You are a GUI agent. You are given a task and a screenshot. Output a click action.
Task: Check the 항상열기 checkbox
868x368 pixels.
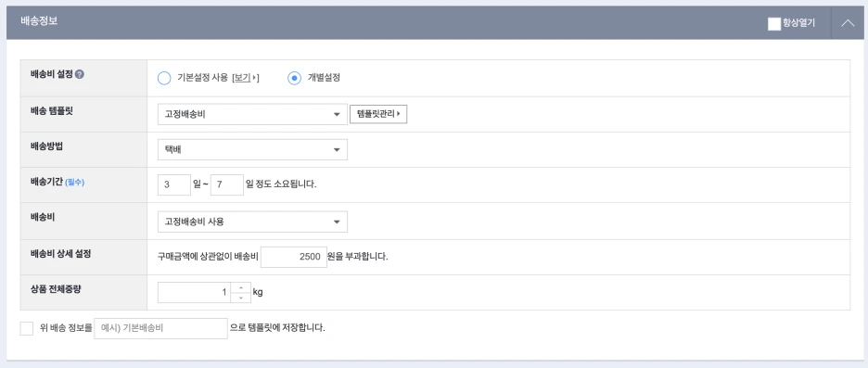[774, 24]
